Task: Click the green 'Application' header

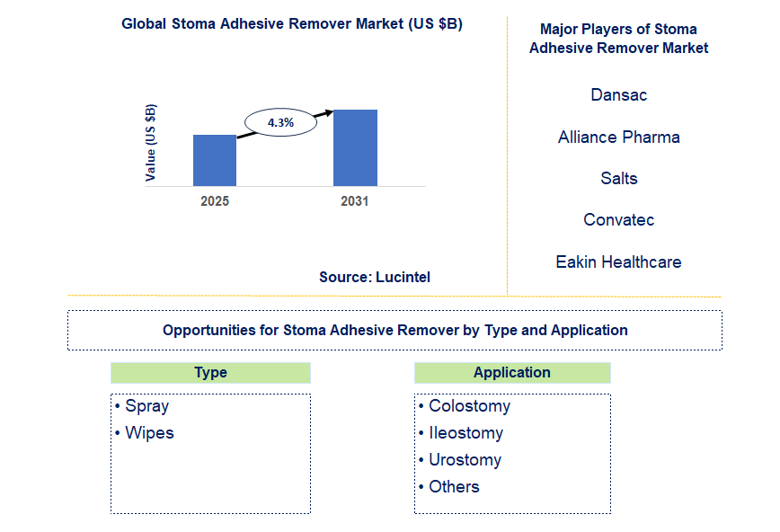Action: coord(512,373)
